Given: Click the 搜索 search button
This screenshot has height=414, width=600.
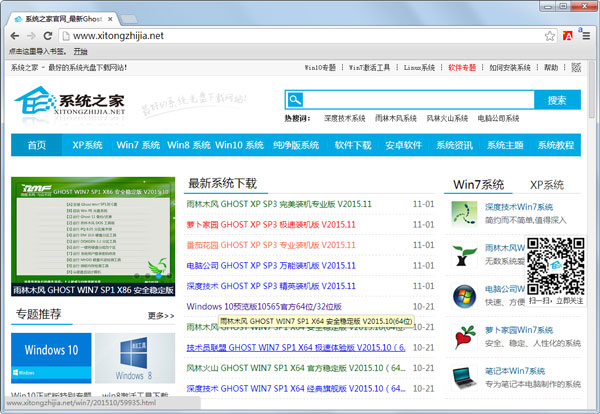Looking at the screenshot, I should [x=557, y=100].
